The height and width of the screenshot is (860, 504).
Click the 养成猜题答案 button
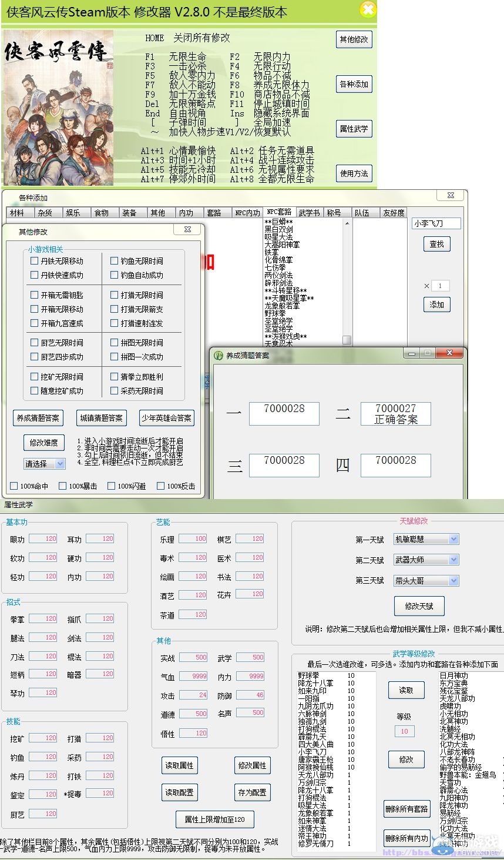click(38, 418)
